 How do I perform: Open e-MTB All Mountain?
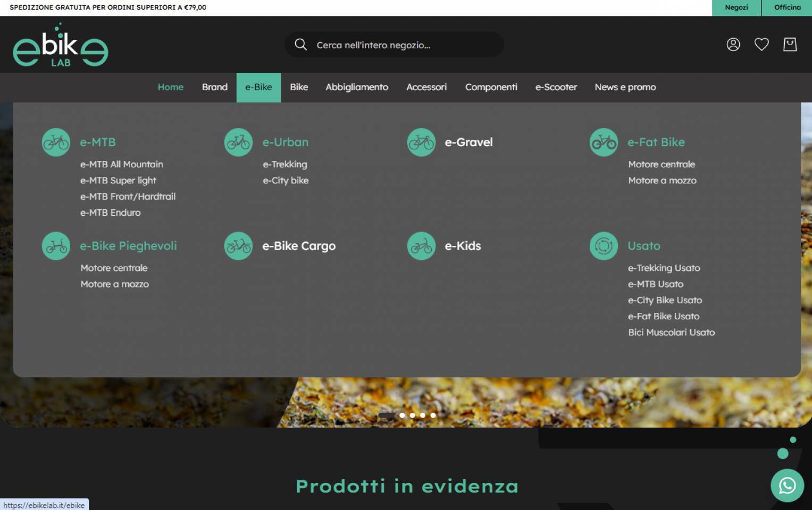click(122, 165)
